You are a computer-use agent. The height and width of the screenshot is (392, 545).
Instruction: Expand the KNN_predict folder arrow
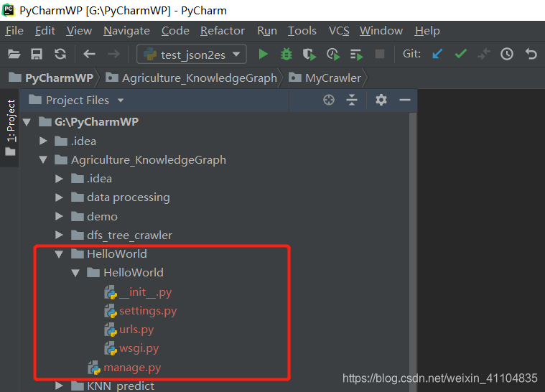59,386
